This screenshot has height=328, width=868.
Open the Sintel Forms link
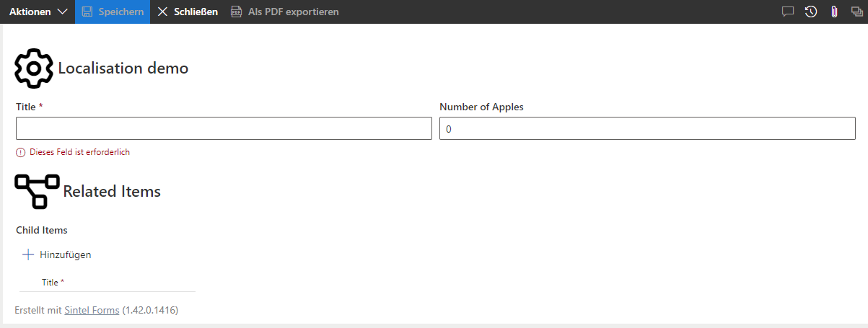92,311
